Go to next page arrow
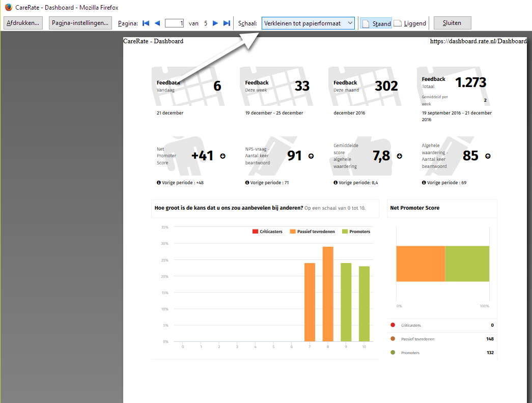The image size is (532, 403). [x=215, y=23]
